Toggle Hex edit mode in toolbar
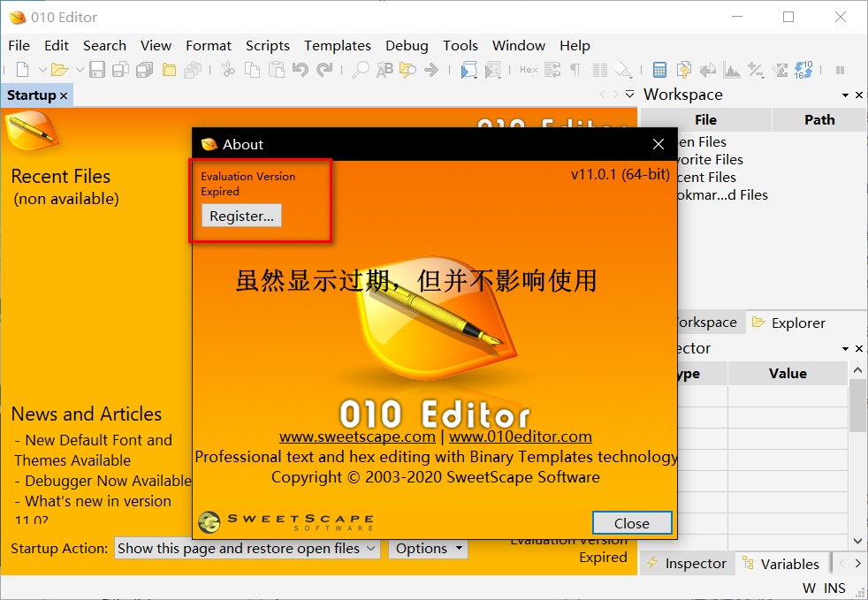This screenshot has width=868, height=600. point(529,70)
